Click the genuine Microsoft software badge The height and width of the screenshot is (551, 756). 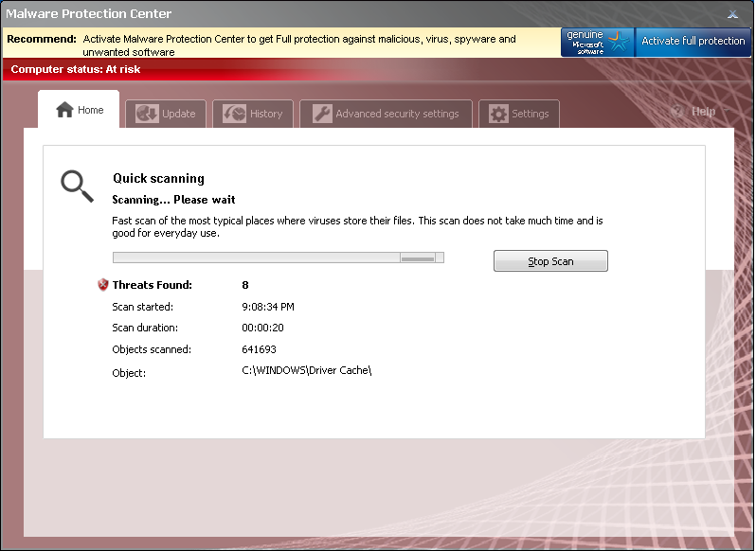(598, 42)
